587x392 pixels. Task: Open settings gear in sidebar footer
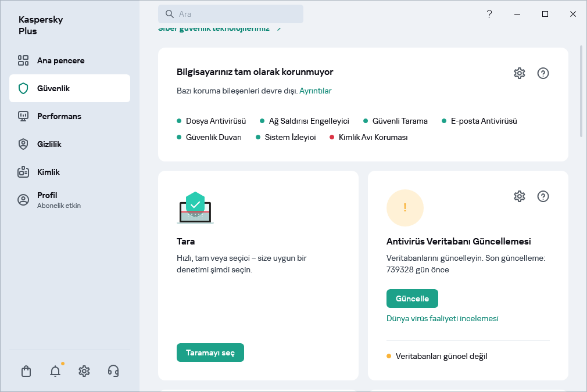click(x=84, y=371)
